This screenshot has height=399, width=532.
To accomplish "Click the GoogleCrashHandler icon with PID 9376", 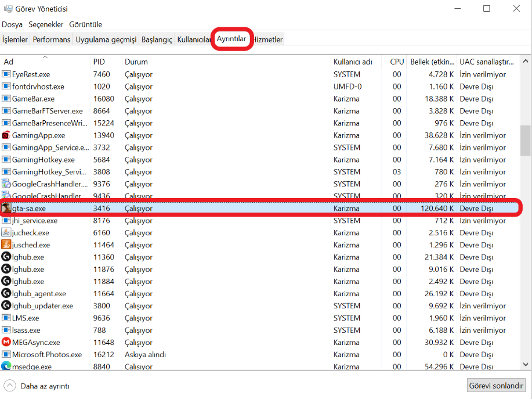I will point(6,184).
